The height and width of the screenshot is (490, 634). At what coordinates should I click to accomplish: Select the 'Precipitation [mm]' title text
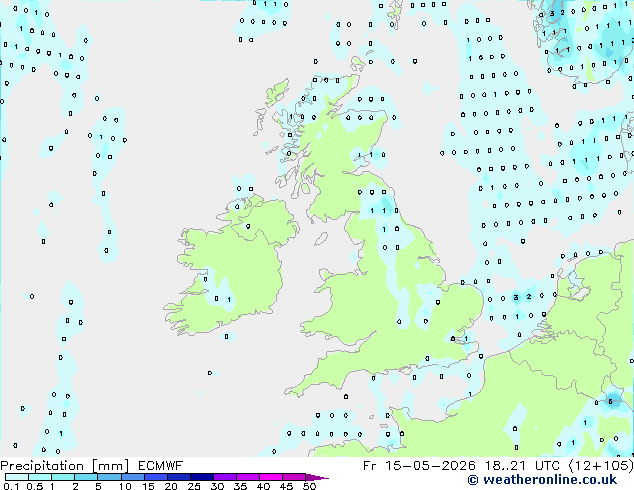coord(64,466)
